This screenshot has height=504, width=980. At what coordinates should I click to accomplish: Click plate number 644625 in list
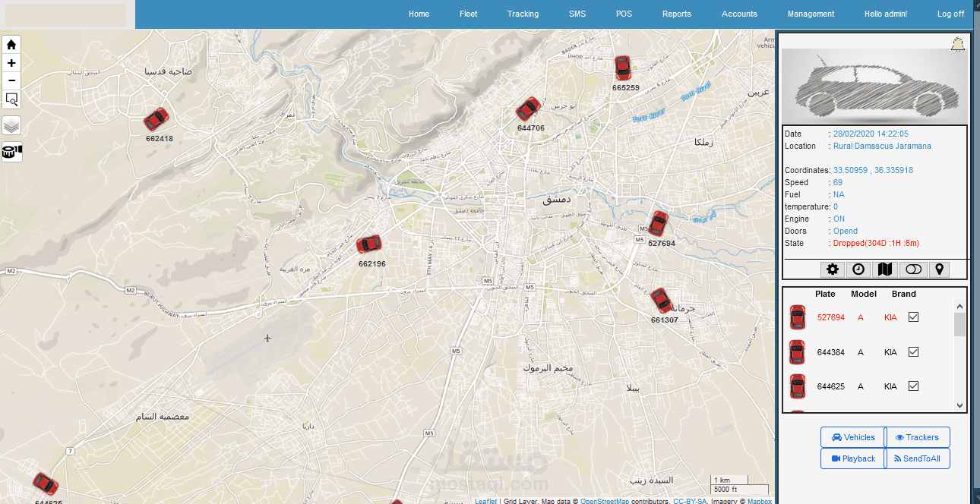pos(831,386)
